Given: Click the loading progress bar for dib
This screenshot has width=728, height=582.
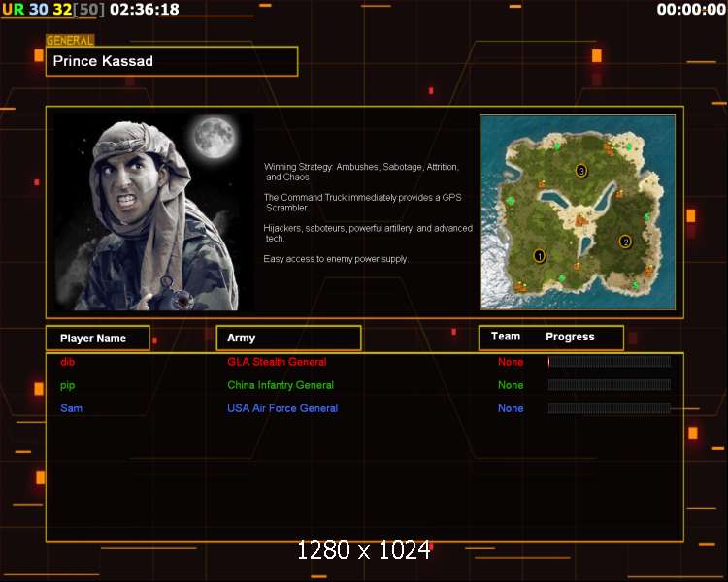Looking at the screenshot, I should point(610,362).
